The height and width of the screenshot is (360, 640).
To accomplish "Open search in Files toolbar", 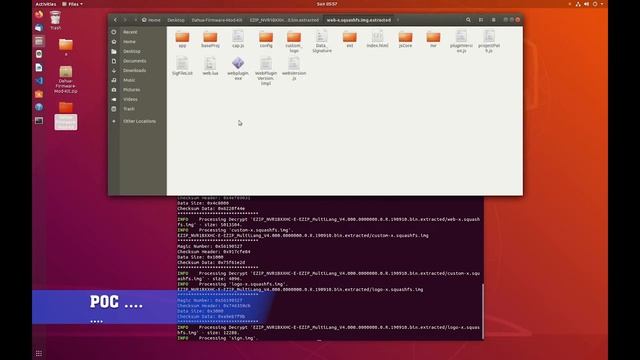I will [x=468, y=20].
